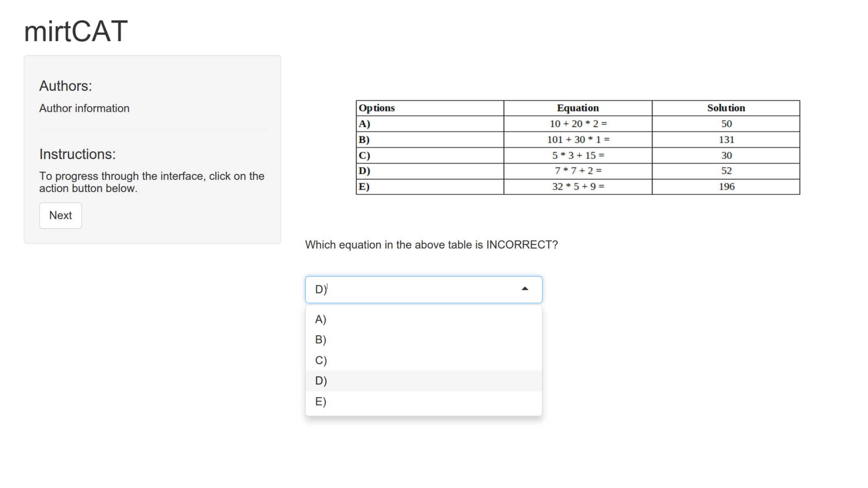The height and width of the screenshot is (488, 868).
Task: Click the Solution column header
Action: pyautogui.click(x=726, y=108)
